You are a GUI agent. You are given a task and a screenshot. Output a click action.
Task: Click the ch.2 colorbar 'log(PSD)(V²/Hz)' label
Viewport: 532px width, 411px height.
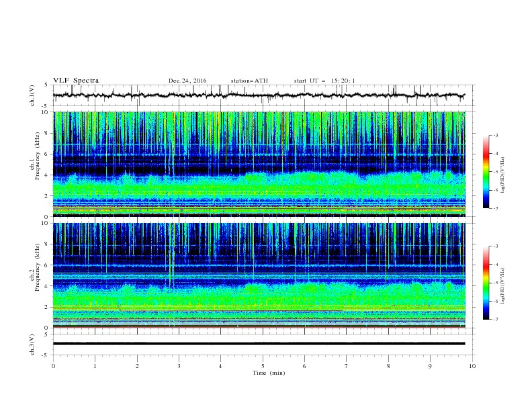[502, 286]
